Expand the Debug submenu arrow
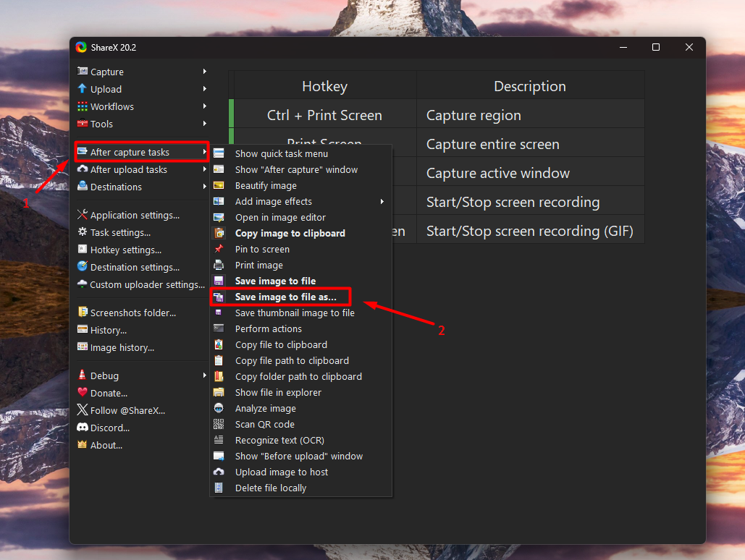This screenshot has width=745, height=560. [205, 376]
